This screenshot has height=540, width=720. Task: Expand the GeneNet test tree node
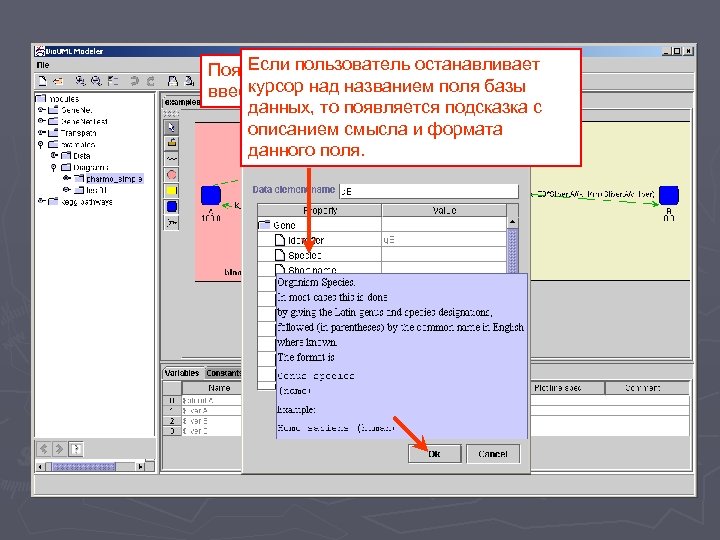point(41,121)
